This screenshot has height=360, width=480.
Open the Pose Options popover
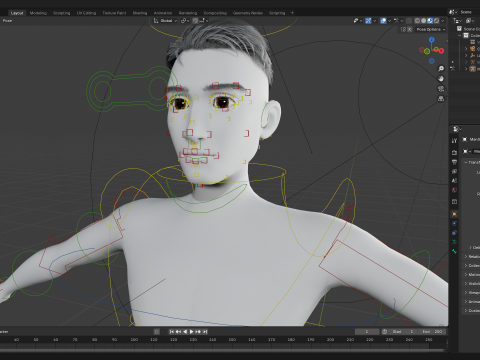(431, 29)
